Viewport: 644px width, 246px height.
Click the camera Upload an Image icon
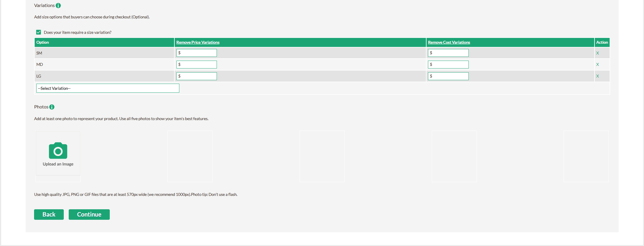[58, 151]
